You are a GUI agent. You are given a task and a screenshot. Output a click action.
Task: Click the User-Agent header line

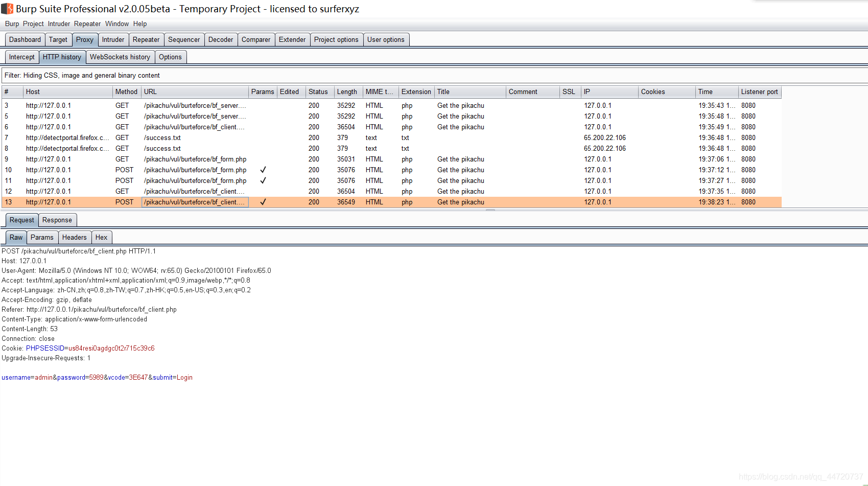[136, 270]
